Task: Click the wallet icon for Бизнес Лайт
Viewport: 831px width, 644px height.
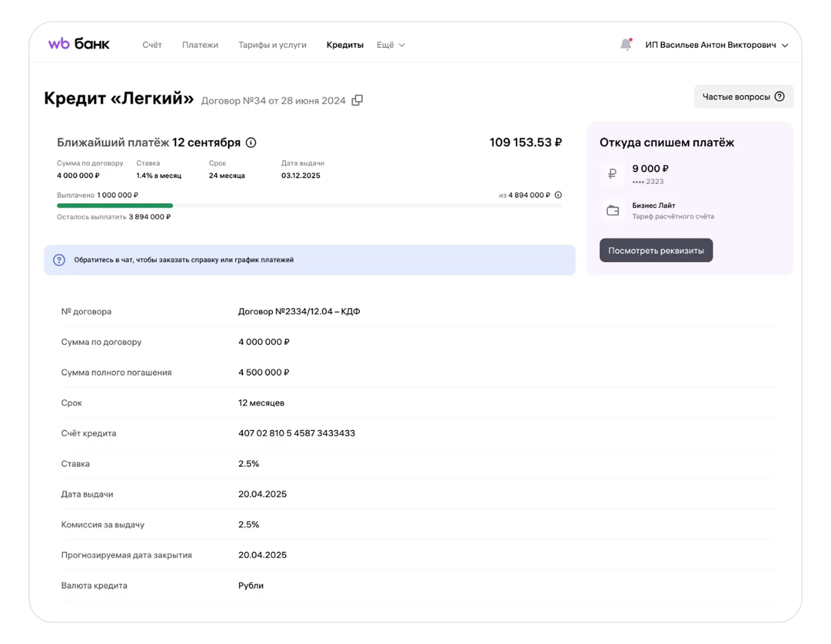Action: pyautogui.click(x=613, y=211)
